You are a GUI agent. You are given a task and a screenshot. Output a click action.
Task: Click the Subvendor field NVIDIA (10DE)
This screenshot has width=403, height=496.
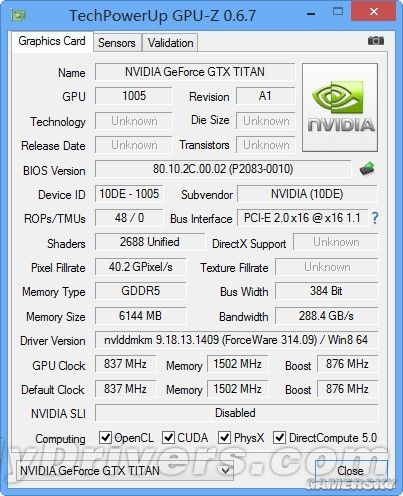pyautogui.click(x=307, y=194)
